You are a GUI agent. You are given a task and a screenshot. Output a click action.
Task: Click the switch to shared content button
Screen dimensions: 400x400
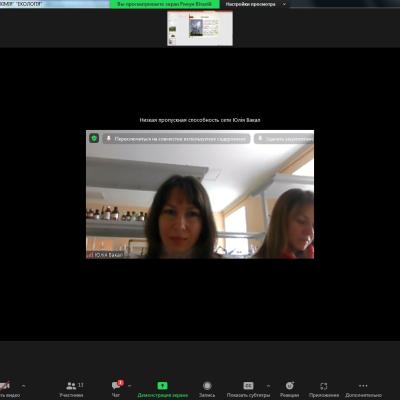[x=176, y=139]
